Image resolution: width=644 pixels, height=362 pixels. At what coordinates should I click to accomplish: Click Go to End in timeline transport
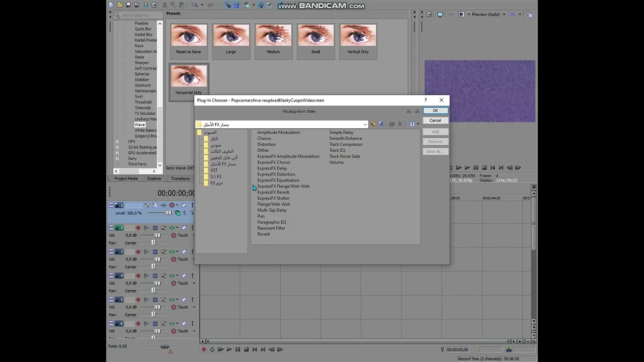(x=263, y=349)
